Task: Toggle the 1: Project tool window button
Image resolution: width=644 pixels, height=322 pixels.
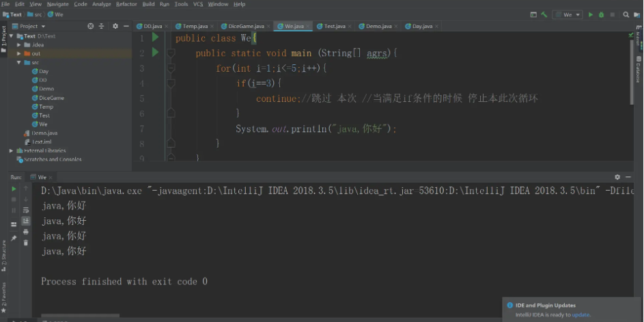Action: coord(3,39)
